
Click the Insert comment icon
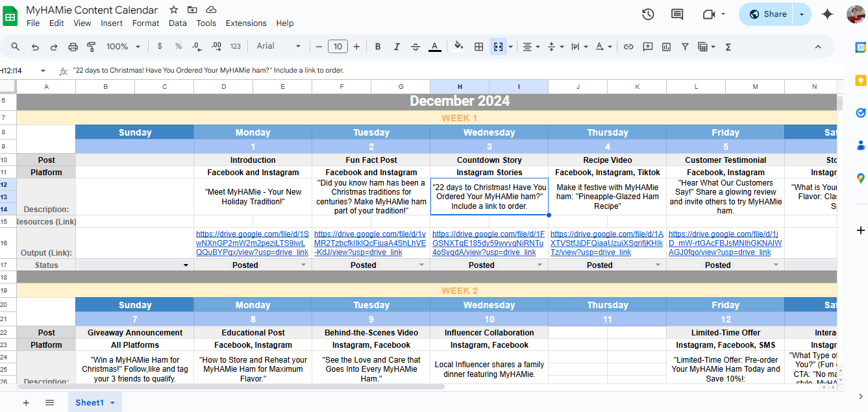[x=647, y=47]
